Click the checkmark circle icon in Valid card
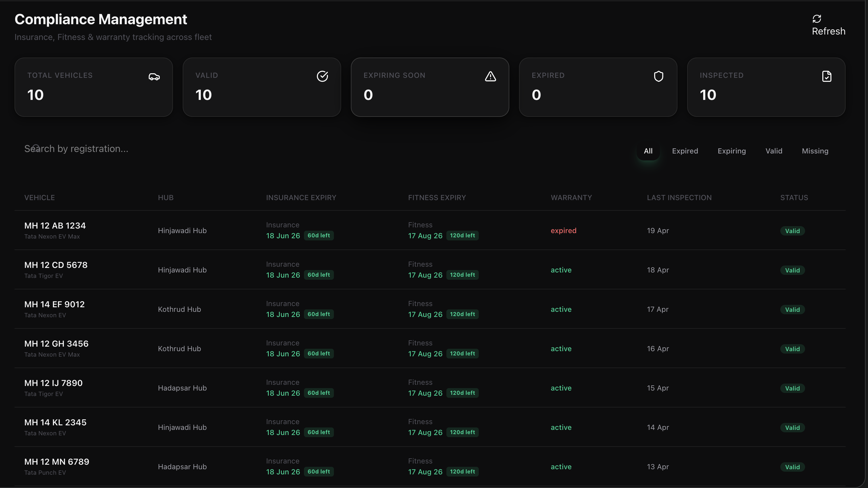This screenshot has width=868, height=488. click(322, 77)
